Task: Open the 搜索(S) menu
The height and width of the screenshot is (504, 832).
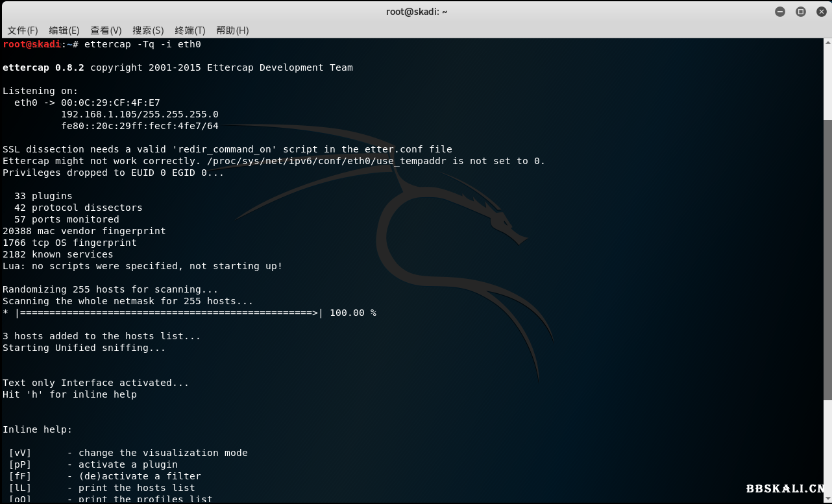Action: coord(148,30)
